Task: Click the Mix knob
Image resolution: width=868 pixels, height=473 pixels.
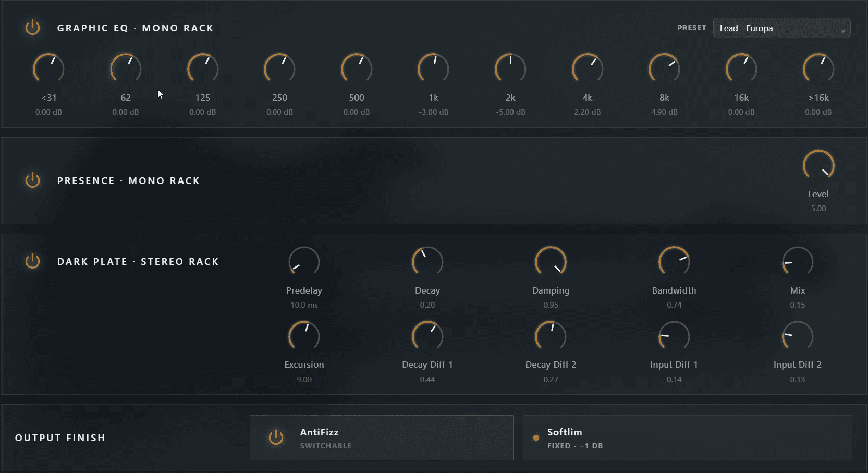Action: (798, 262)
